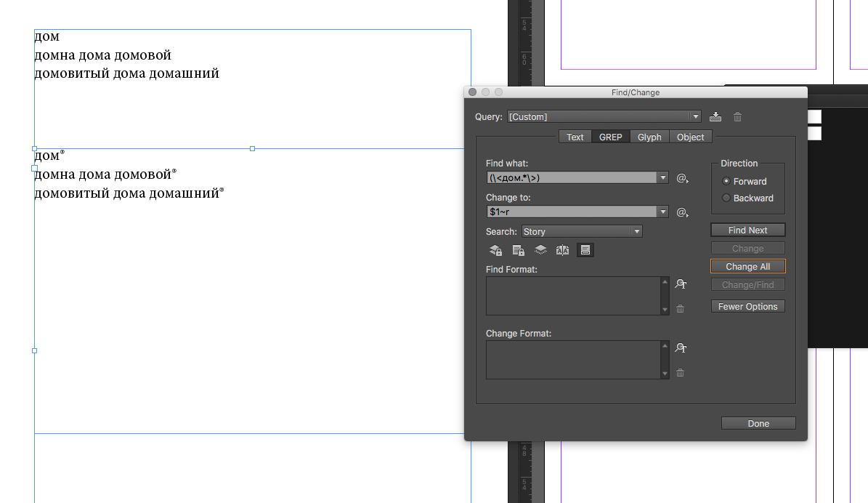Click the dimmed Change/Find button
The height and width of the screenshot is (503, 868).
tap(748, 285)
